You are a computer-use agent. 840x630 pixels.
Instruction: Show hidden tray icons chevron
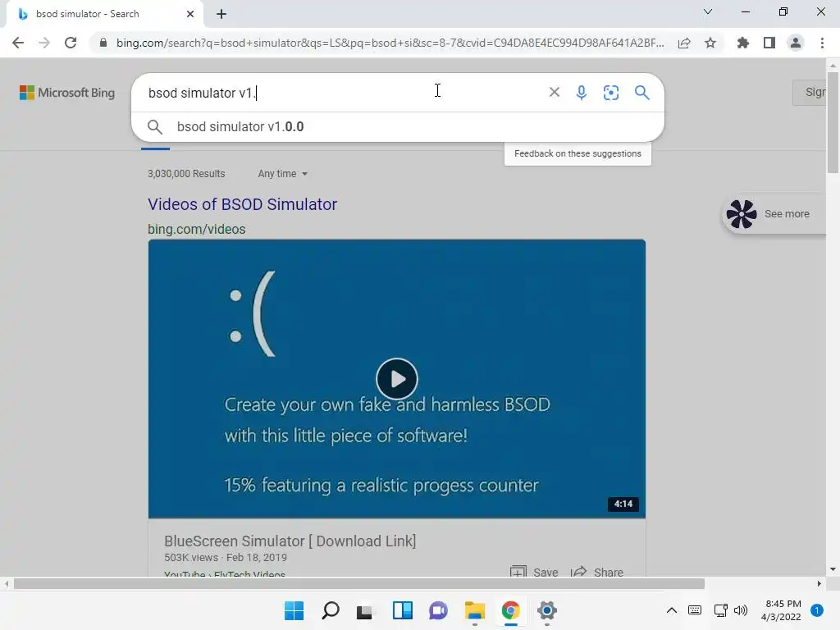pos(671,610)
